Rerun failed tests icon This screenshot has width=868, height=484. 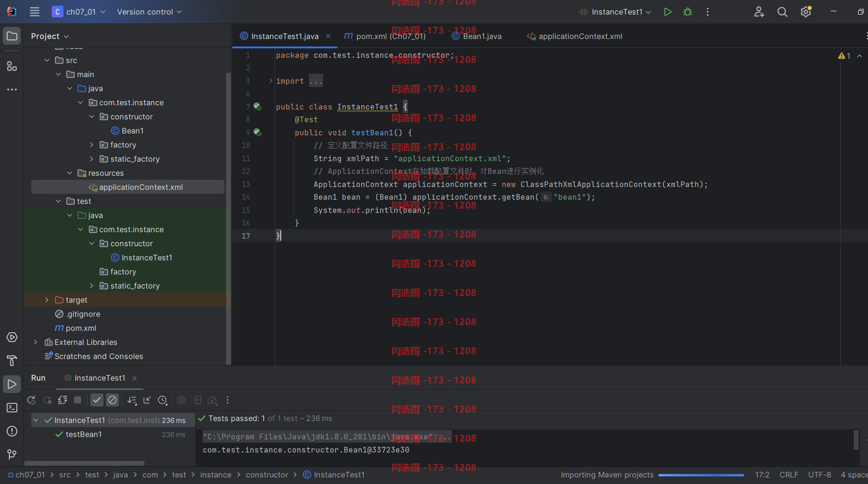pyautogui.click(x=47, y=400)
